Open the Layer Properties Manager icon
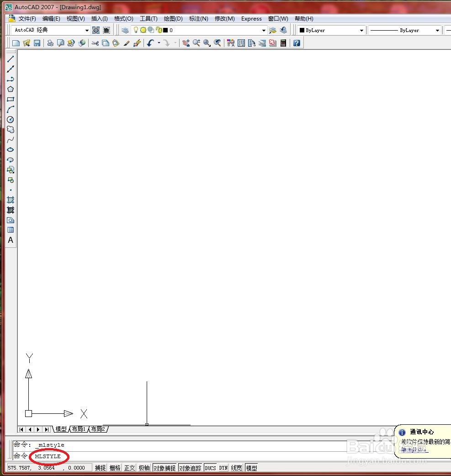451x476 pixels. coord(125,30)
